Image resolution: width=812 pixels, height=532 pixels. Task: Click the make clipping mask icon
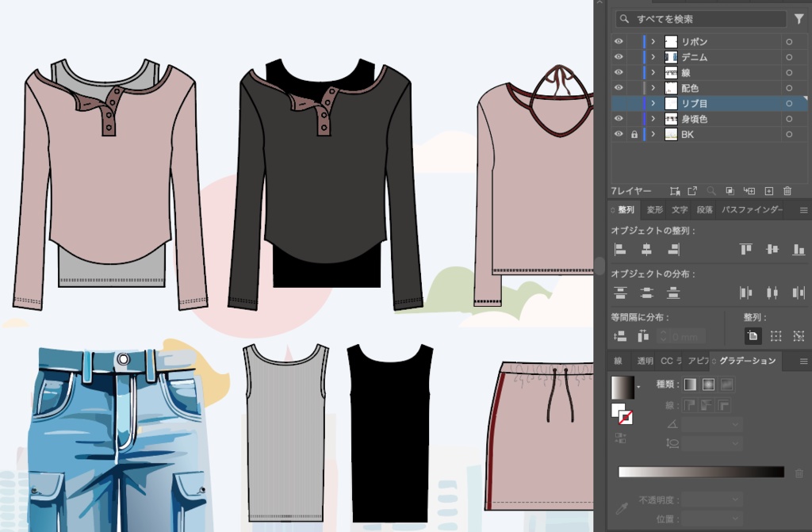[730, 191]
